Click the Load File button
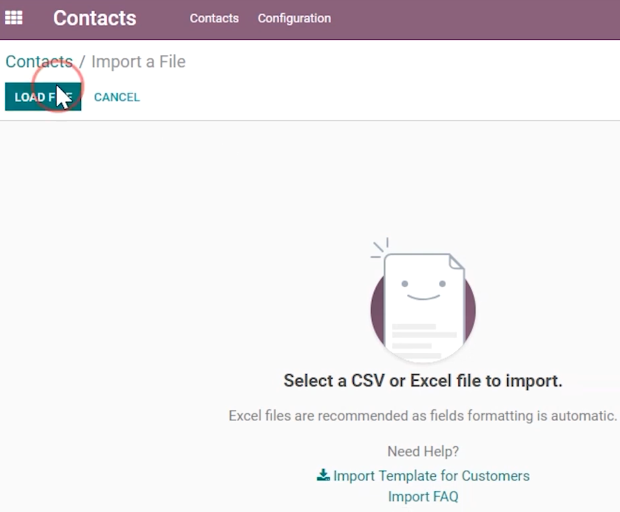620x512 pixels. click(43, 97)
